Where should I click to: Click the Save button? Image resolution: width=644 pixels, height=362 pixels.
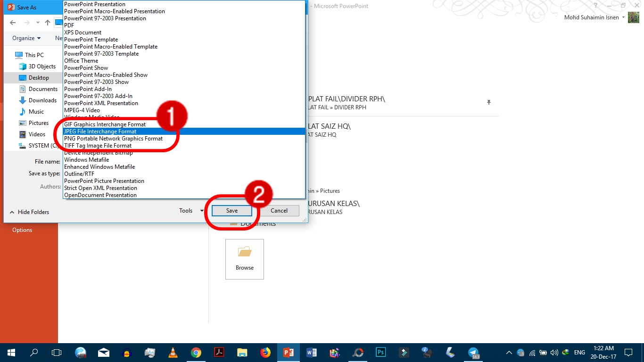click(232, 211)
